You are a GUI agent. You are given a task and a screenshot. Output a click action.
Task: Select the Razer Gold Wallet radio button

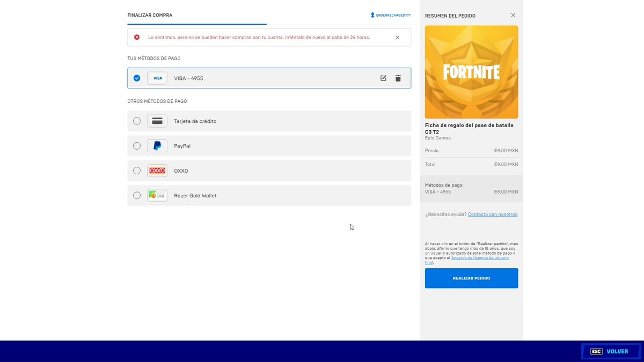[137, 195]
